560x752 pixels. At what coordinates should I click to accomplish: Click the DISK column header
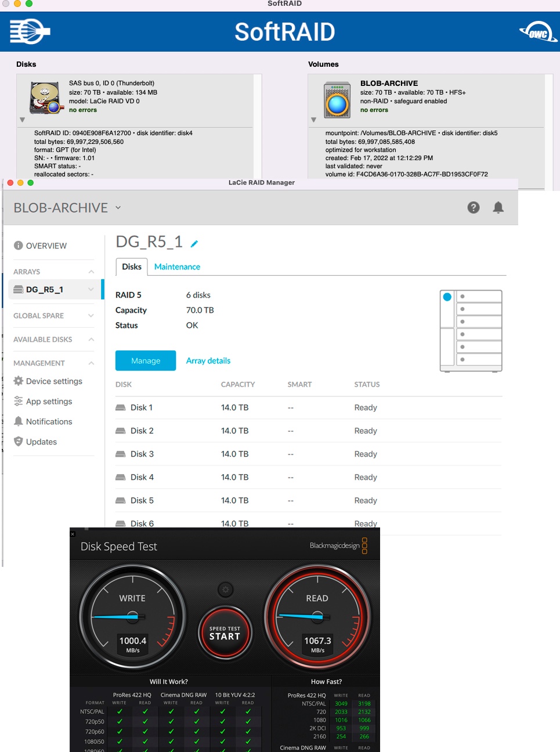[x=124, y=385]
